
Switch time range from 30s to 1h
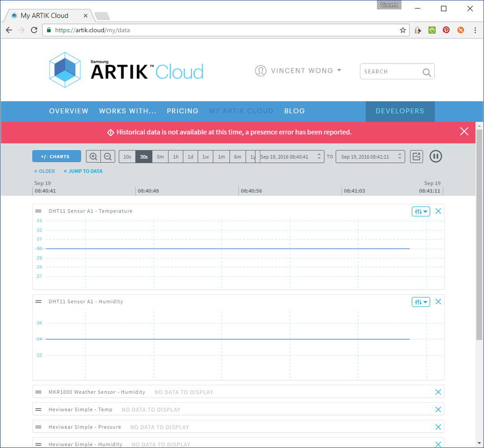(176, 156)
